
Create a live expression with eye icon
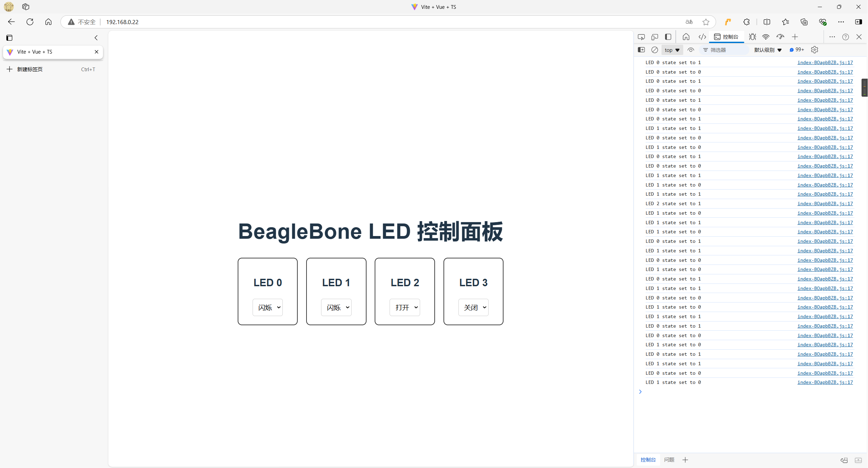[691, 50]
